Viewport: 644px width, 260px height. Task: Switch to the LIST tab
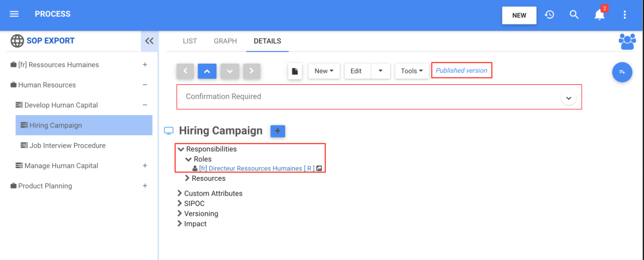coord(190,41)
